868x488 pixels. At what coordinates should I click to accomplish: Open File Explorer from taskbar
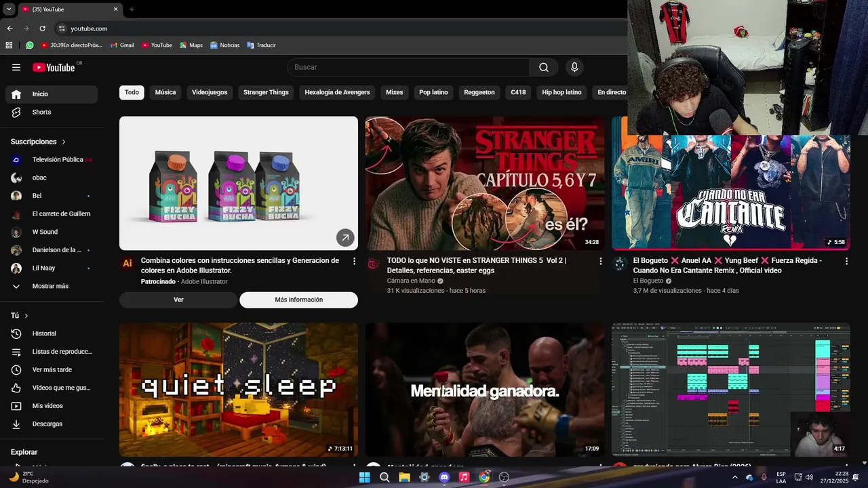click(404, 477)
